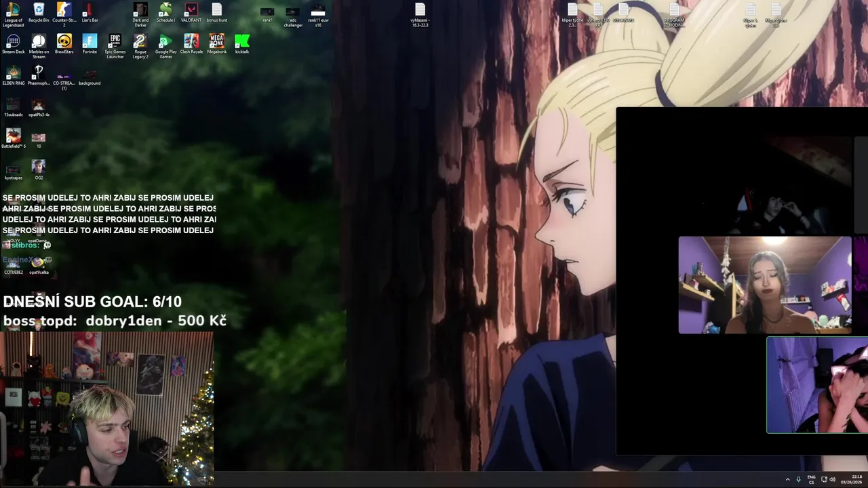Select the kyotrapas file icon
Screen dimensions: 868x488
[x=13, y=171]
